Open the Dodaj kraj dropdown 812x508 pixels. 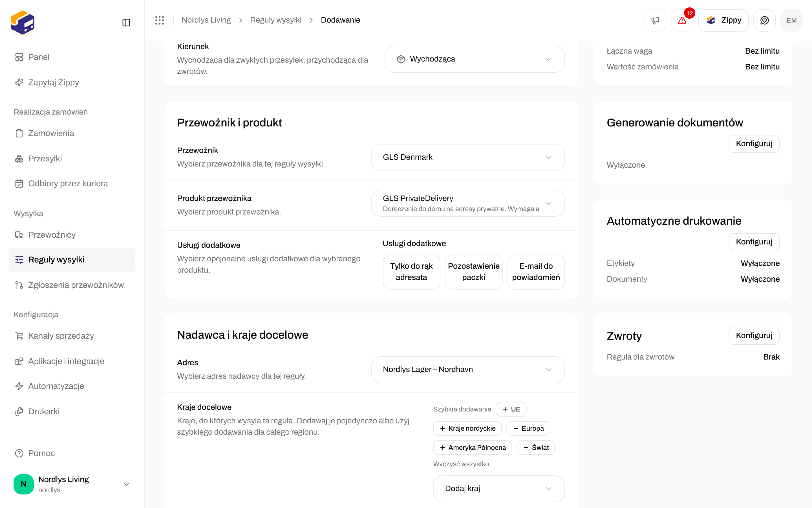coord(498,489)
